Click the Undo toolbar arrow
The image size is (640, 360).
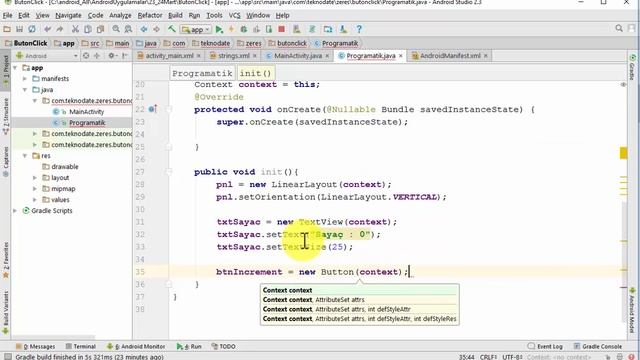[47, 29]
